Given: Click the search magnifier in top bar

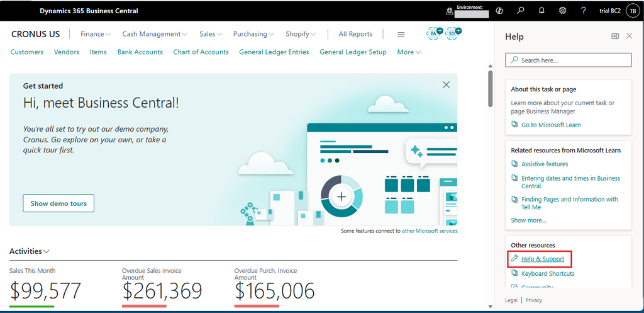Looking at the screenshot, I should pyautogui.click(x=521, y=11).
